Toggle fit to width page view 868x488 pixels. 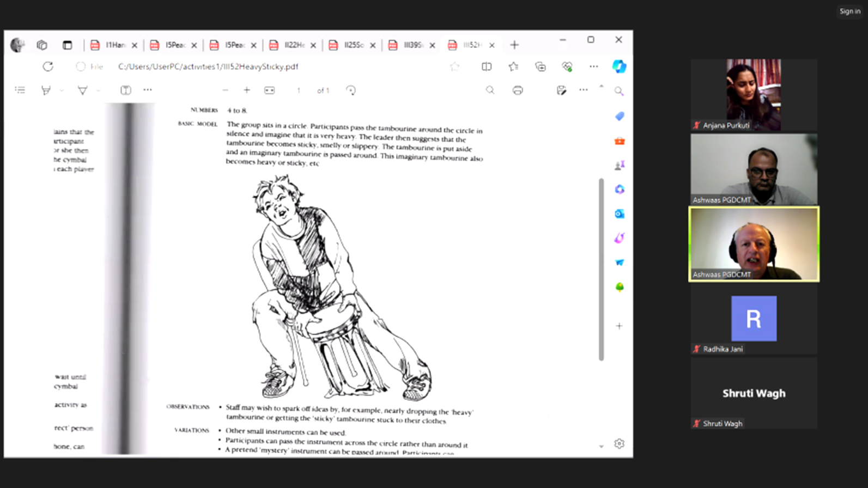click(x=269, y=90)
